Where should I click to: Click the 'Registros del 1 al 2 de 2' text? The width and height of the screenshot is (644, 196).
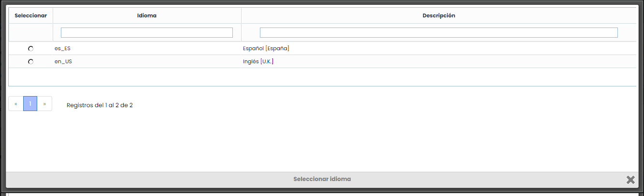[x=100, y=105]
